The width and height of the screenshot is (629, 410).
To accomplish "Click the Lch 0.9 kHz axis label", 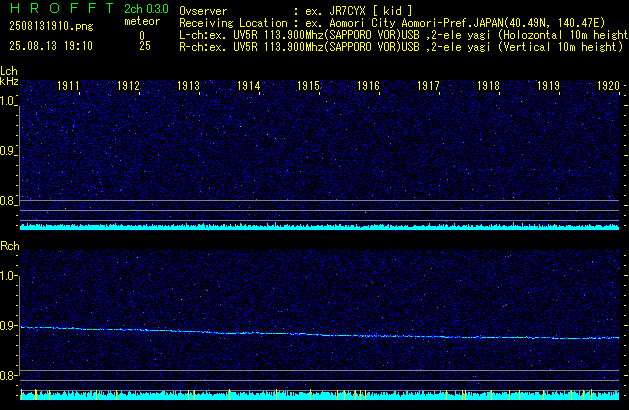I will [x=8, y=151].
